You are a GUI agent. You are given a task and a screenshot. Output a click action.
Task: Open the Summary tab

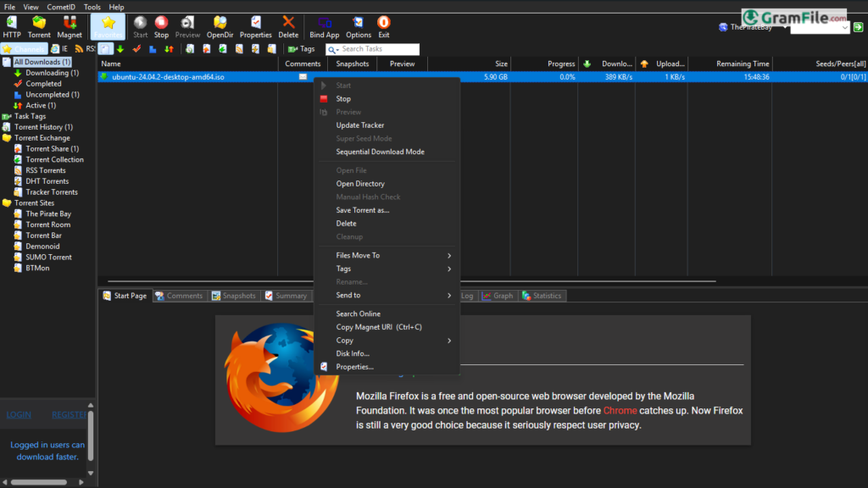[286, 296]
